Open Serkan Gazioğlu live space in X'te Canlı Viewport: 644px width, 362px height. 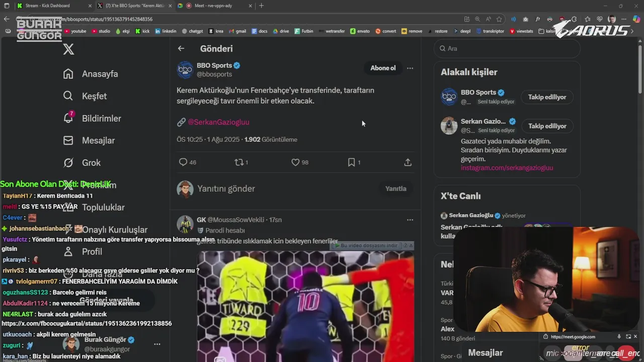tap(507, 226)
